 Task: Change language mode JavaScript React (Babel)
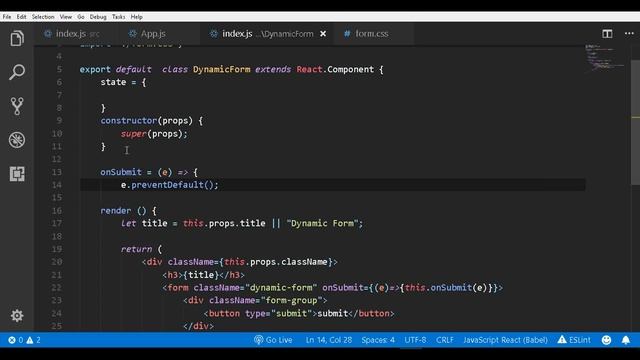click(505, 340)
